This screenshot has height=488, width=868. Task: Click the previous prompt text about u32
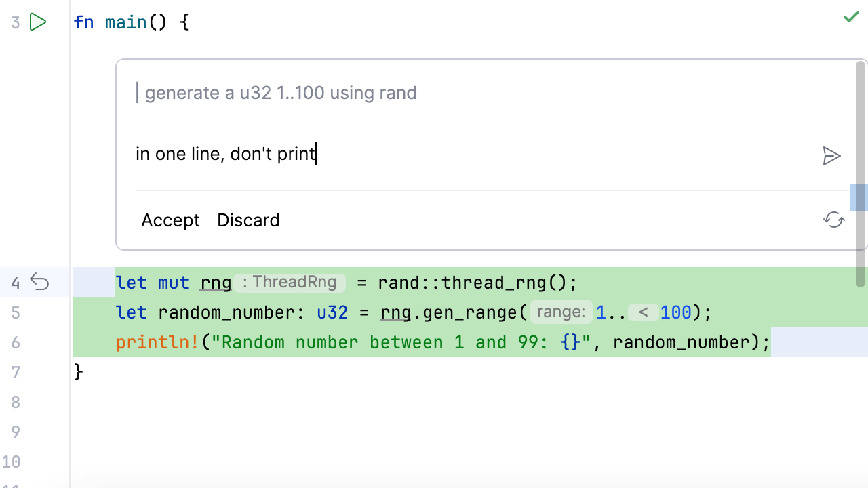point(281,93)
